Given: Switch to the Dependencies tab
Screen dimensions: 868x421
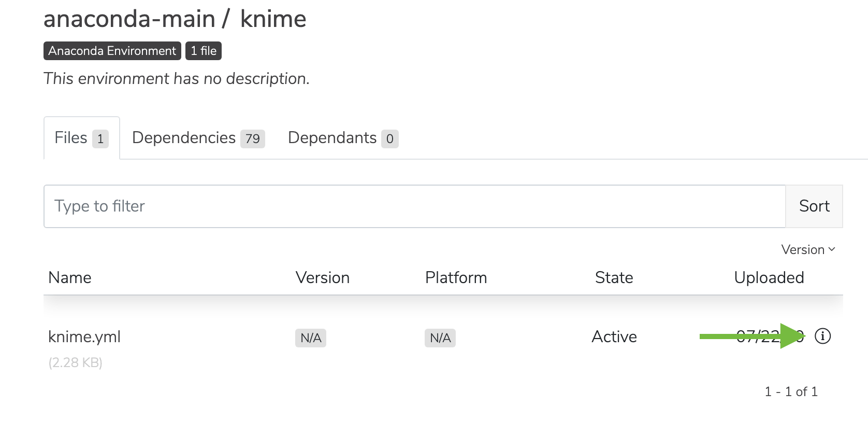Looking at the screenshot, I should point(198,138).
